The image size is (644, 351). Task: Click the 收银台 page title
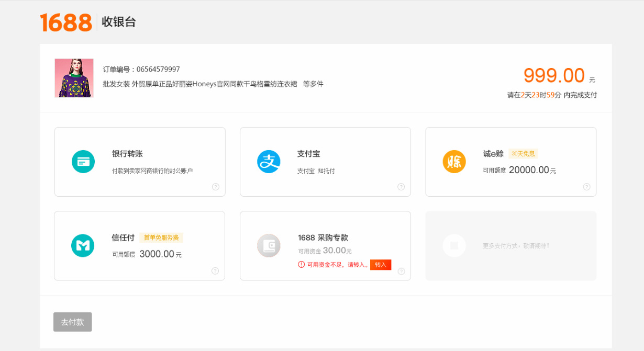point(119,22)
